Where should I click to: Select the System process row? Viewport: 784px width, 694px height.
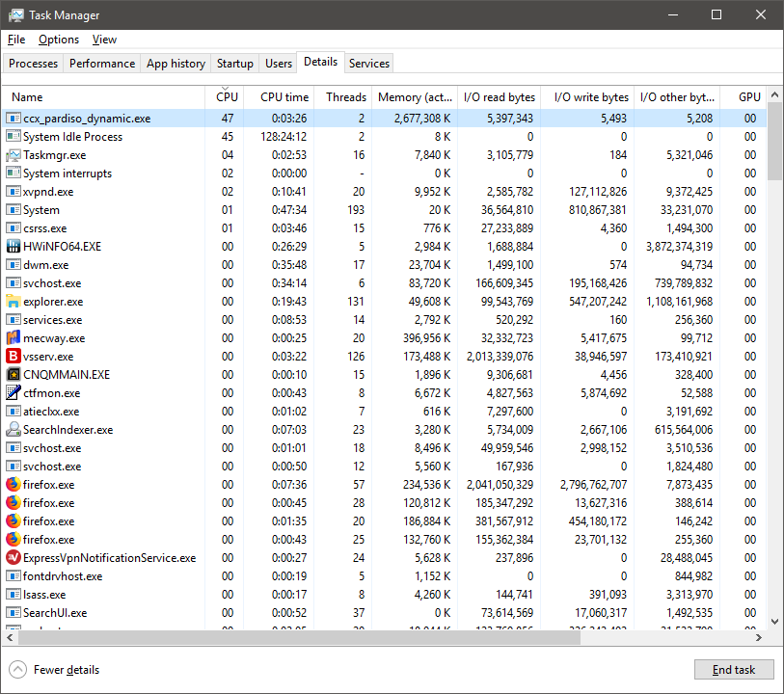click(384, 210)
